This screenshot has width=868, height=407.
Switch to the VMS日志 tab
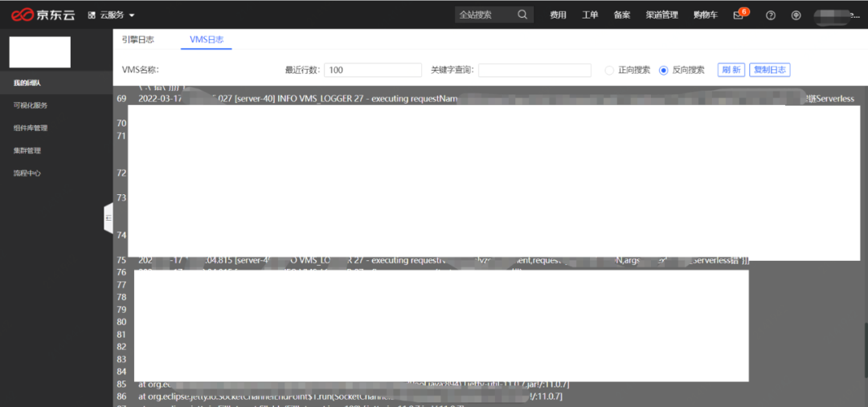point(206,39)
